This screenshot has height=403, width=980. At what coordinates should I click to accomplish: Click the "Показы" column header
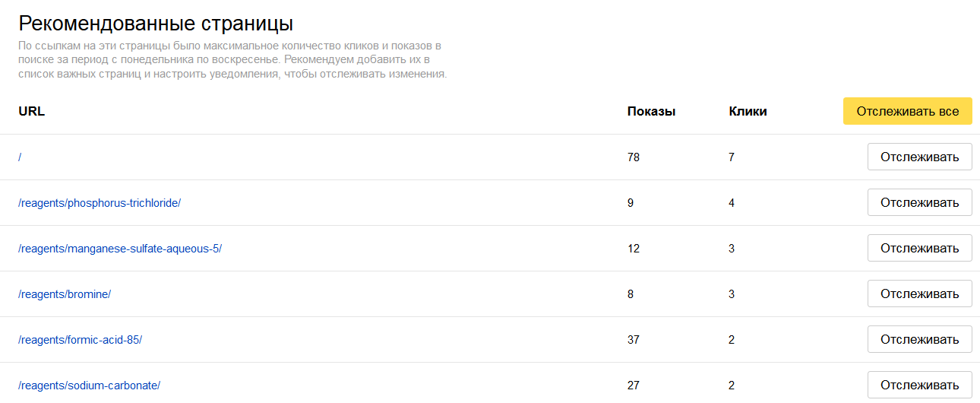click(651, 111)
